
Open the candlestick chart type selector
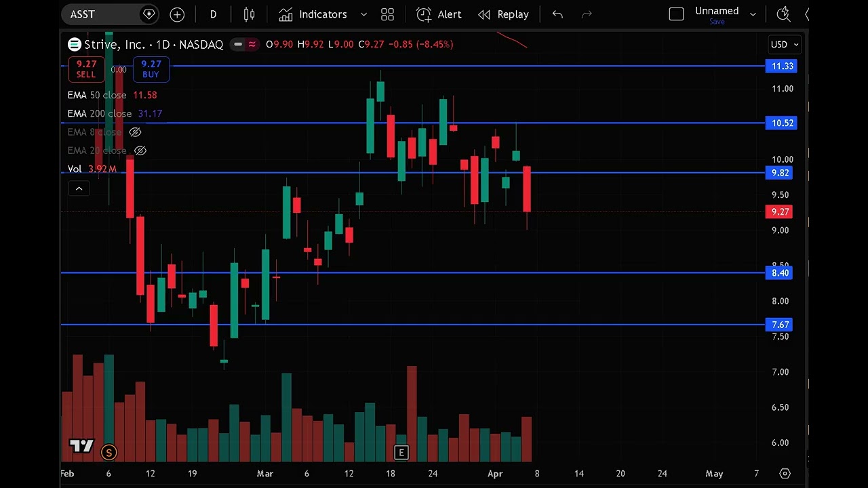pos(250,14)
